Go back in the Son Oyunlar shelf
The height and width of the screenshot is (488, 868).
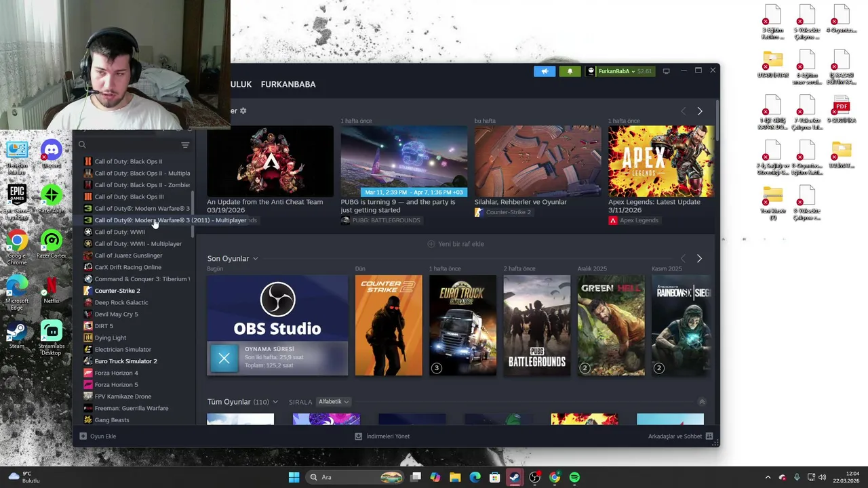point(683,258)
